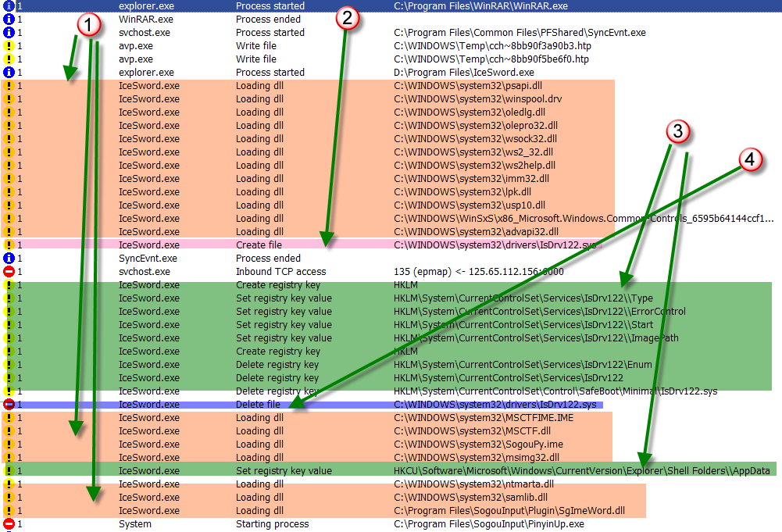Viewport: 782px width, 532px height.
Task: Click path C:\WINDOWS\system32\samlib.dll
Action: pyautogui.click(x=471, y=497)
